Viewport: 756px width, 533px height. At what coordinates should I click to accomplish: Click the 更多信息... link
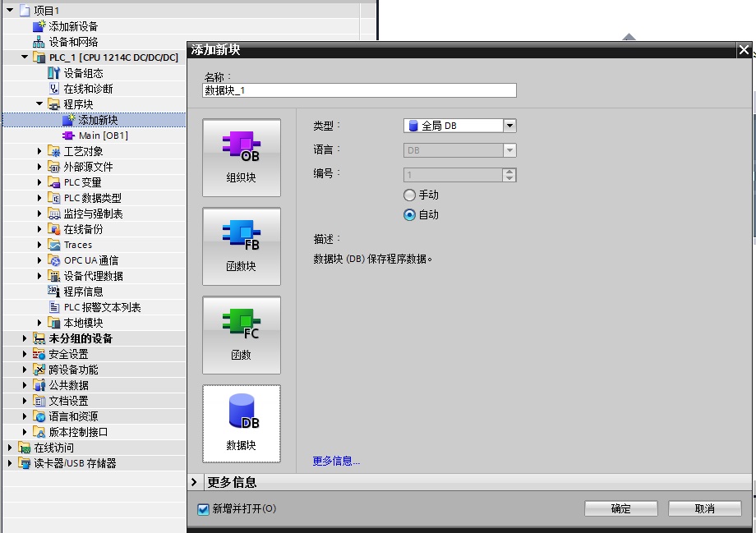(336, 462)
